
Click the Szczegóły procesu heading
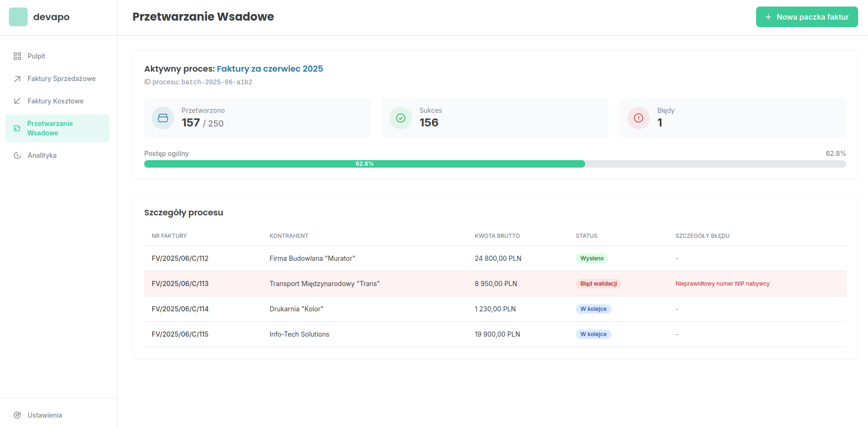[x=184, y=213]
